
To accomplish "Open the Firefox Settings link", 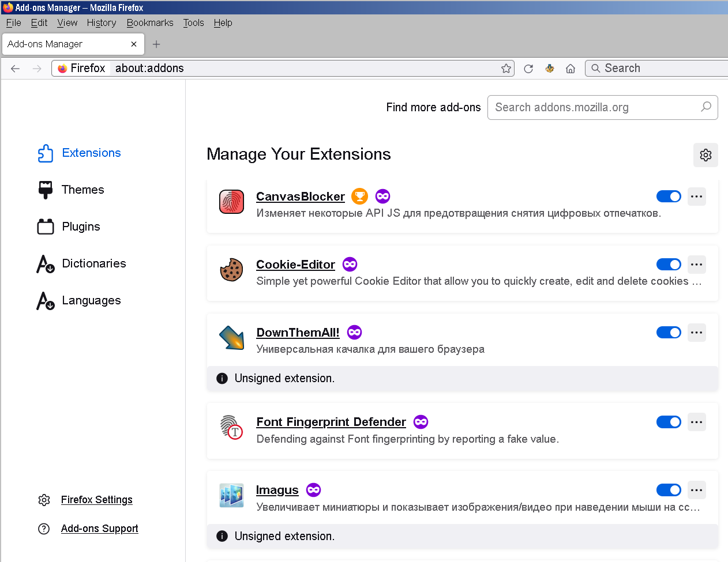I will click(97, 500).
